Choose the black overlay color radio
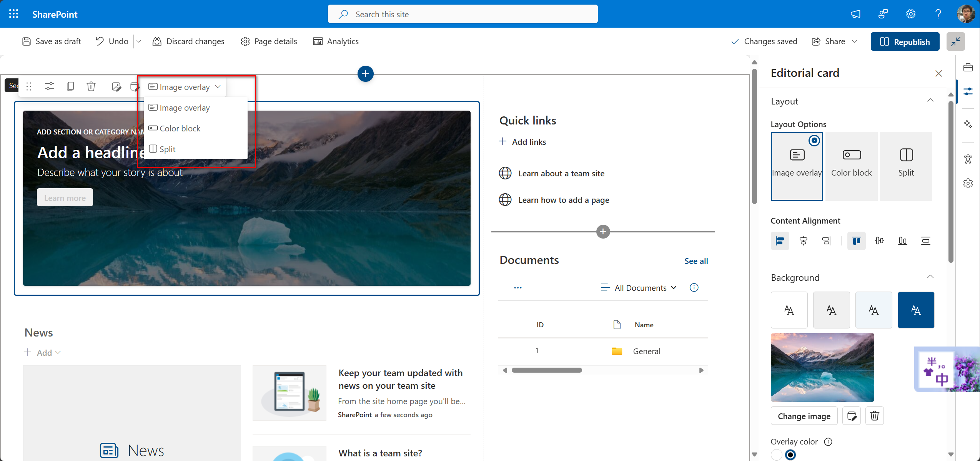 point(790,454)
